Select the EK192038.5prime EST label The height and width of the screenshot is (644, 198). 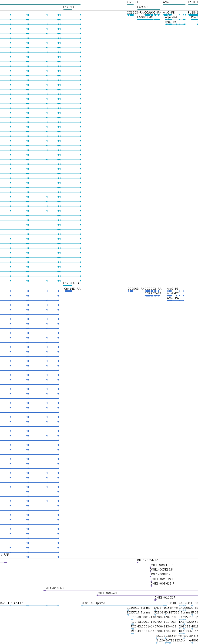pyautogui.click(x=169, y=636)
